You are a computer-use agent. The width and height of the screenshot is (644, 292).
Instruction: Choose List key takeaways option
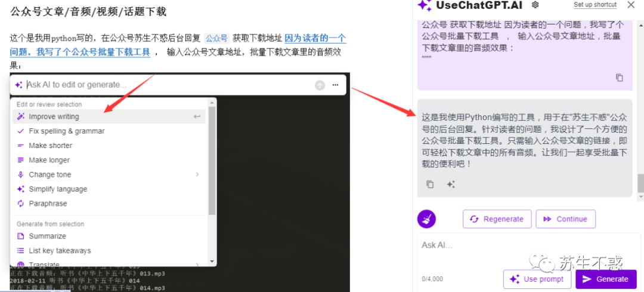pyautogui.click(x=109, y=250)
